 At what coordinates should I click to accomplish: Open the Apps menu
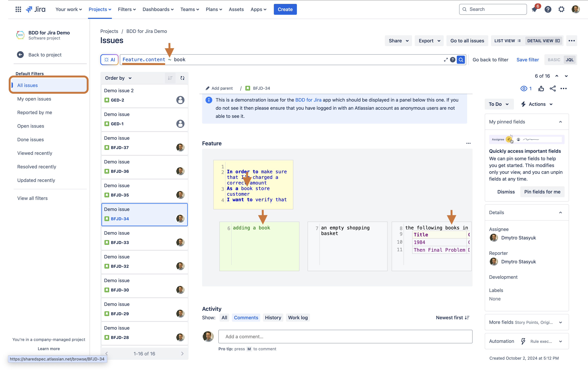point(258,9)
